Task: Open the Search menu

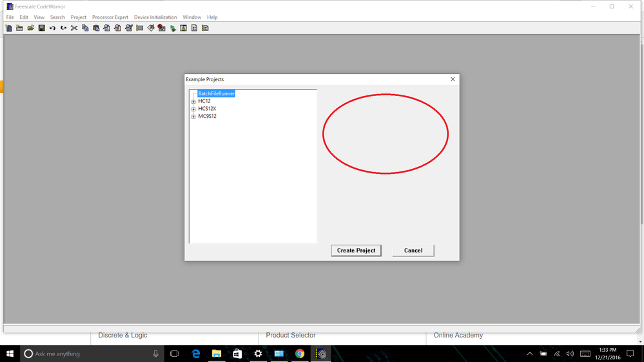Action: pos(57,17)
